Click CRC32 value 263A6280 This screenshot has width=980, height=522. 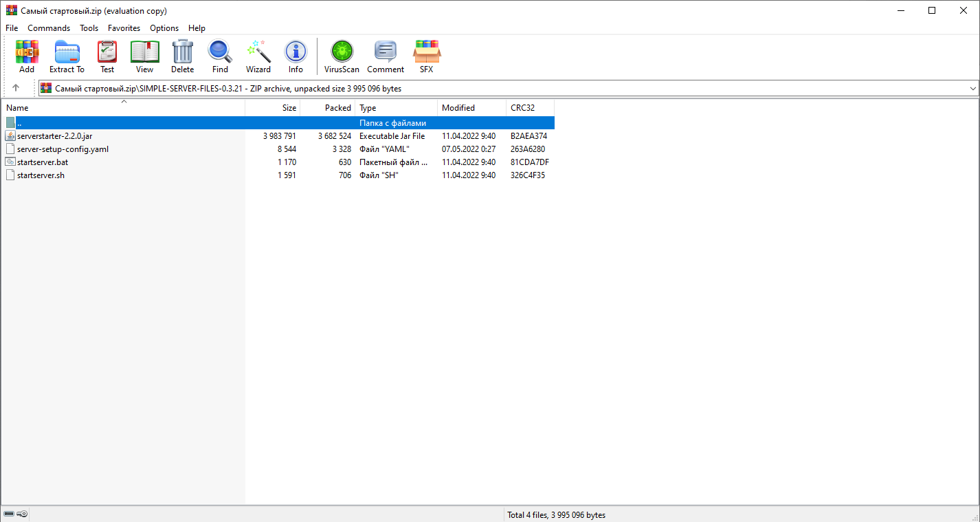coord(528,149)
